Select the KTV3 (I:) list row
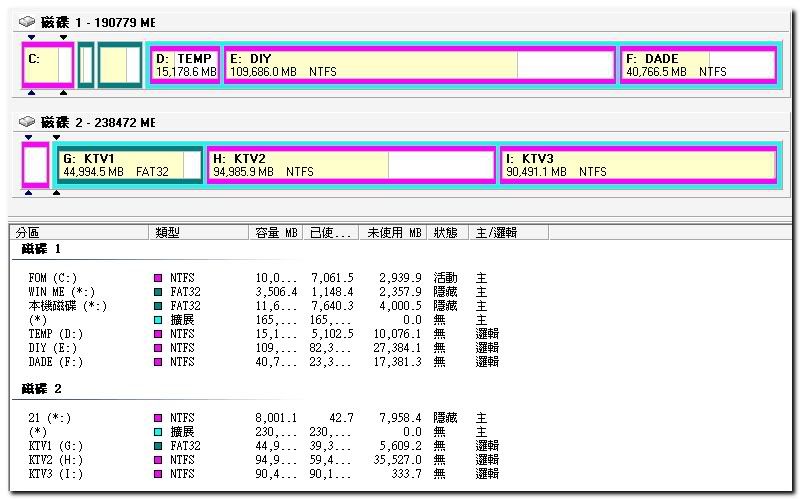Image resolution: width=800 pixels, height=499 pixels. 265,474
